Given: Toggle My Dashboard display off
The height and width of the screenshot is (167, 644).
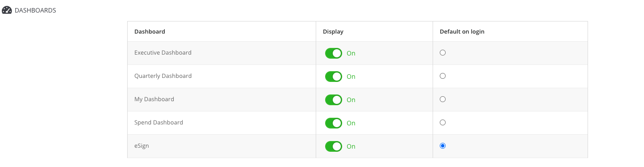Looking at the screenshot, I should 334,100.
